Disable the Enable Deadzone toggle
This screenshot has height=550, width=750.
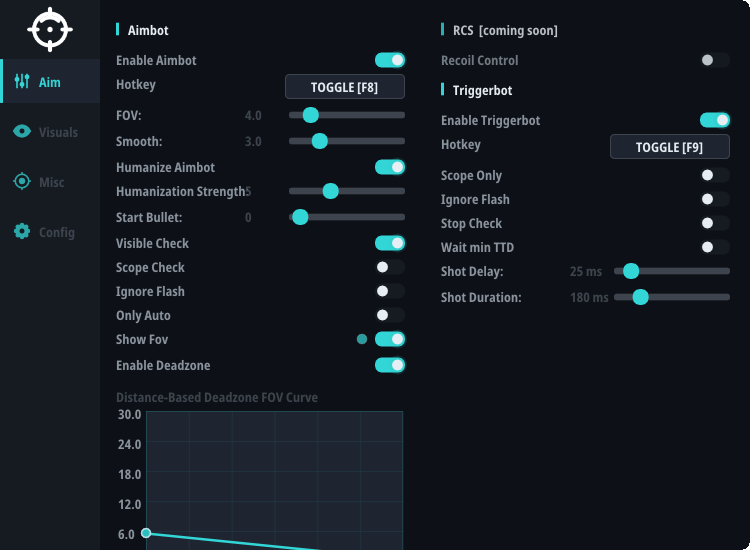(390, 365)
